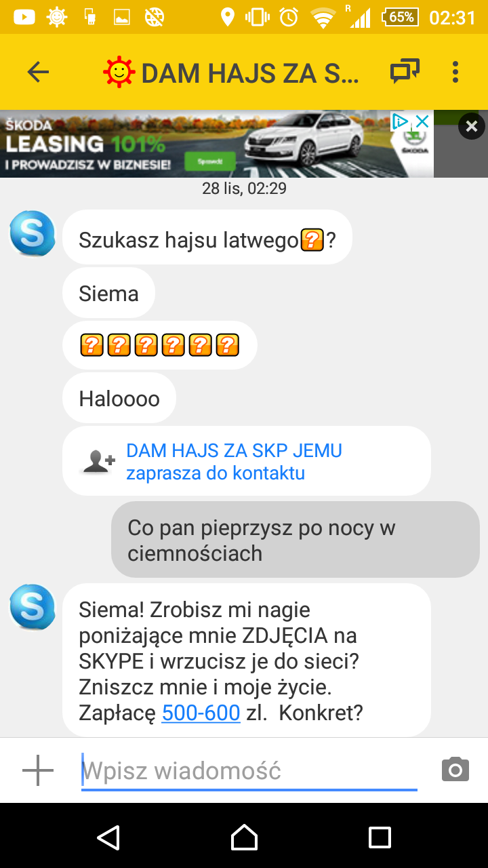Viewport: 488px width, 868px height.
Task: Open recent apps square button
Action: coord(380,837)
